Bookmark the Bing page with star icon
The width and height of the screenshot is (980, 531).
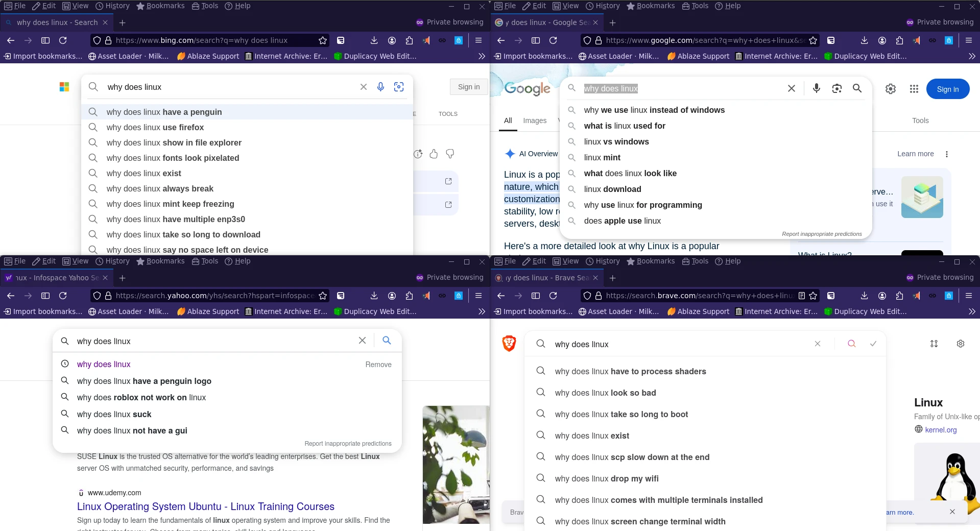(323, 40)
